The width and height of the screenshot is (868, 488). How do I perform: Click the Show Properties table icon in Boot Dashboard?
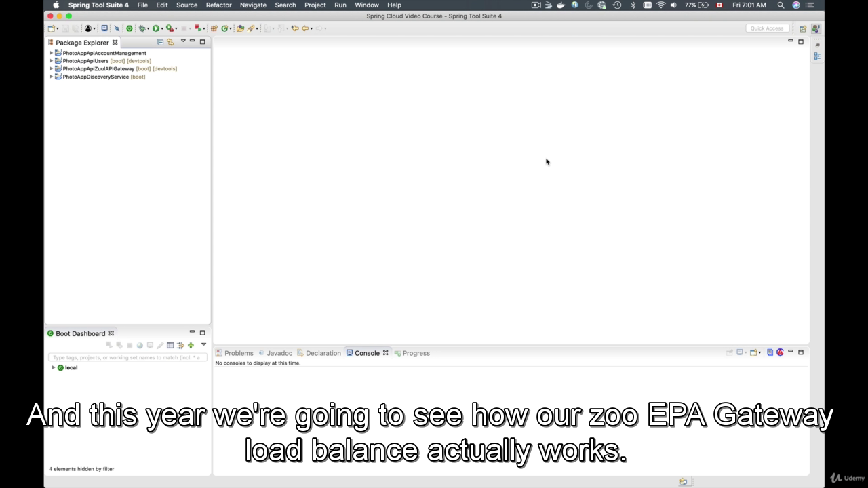(x=170, y=346)
